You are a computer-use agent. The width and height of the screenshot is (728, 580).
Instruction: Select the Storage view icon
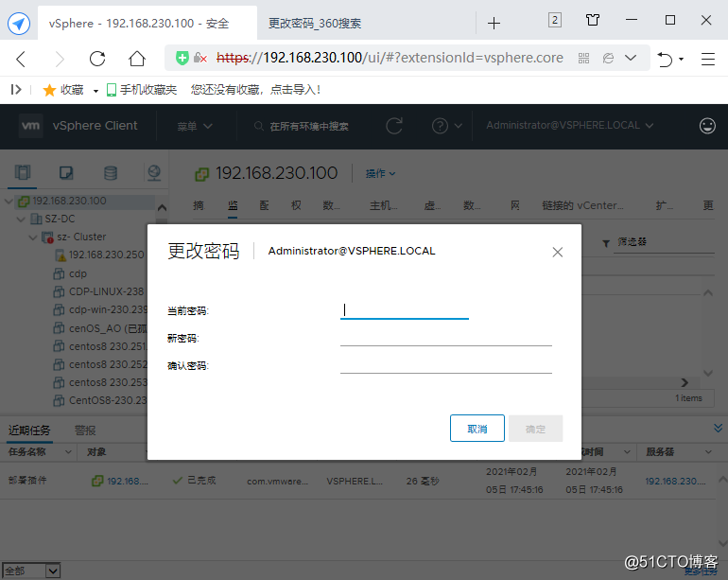tap(111, 173)
